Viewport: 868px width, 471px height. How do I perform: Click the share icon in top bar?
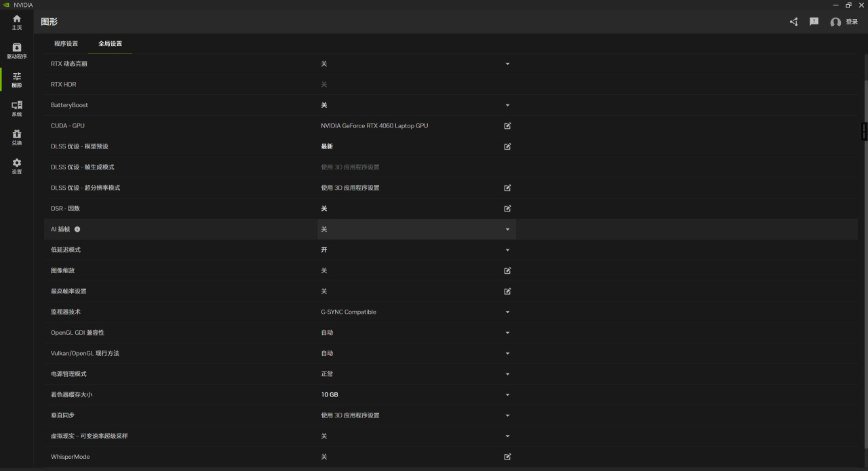pos(793,22)
